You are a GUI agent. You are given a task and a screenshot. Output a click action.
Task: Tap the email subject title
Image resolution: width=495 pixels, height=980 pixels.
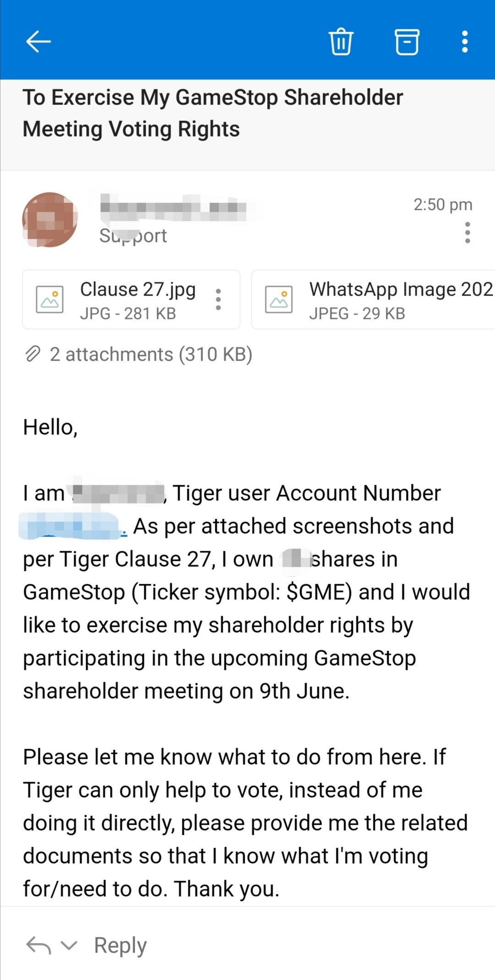click(x=213, y=113)
